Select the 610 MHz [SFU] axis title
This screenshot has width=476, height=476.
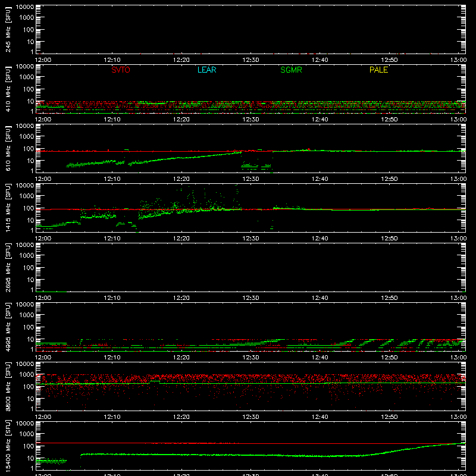coord(8,148)
